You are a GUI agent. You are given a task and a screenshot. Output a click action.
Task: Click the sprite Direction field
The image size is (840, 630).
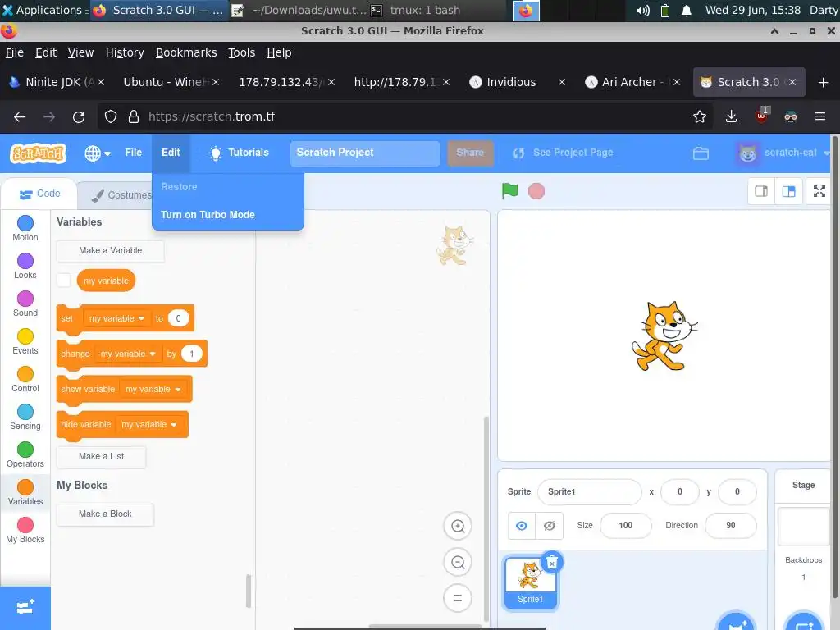coord(731,526)
